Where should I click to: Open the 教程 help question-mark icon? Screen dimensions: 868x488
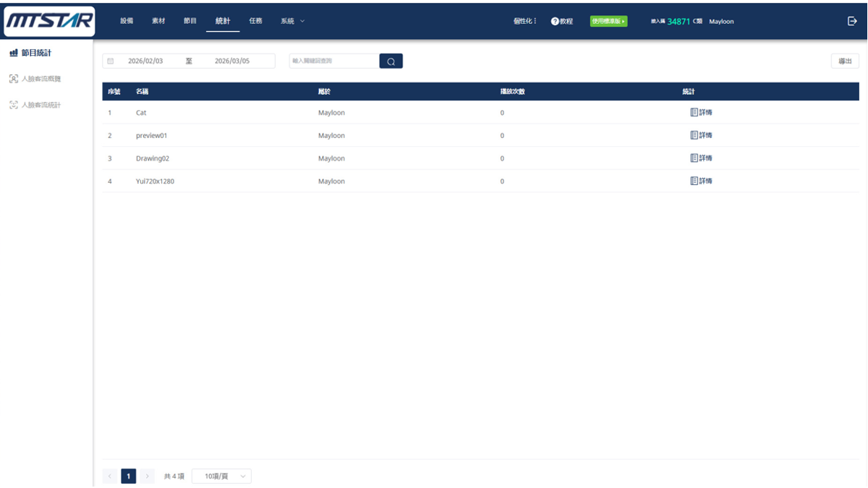point(555,22)
